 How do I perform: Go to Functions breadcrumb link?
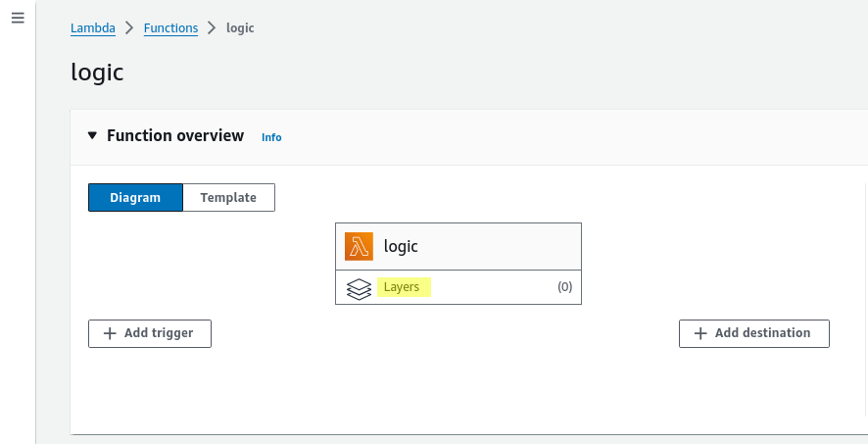pyautogui.click(x=170, y=27)
